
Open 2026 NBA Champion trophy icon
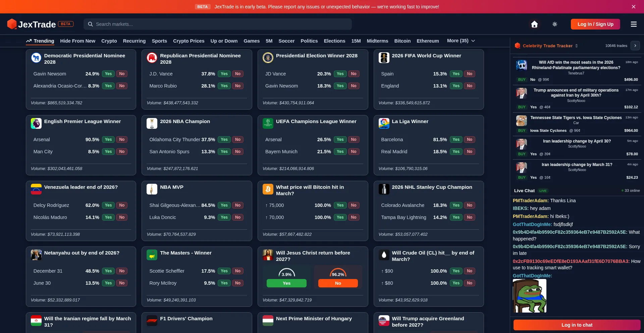[x=152, y=123]
